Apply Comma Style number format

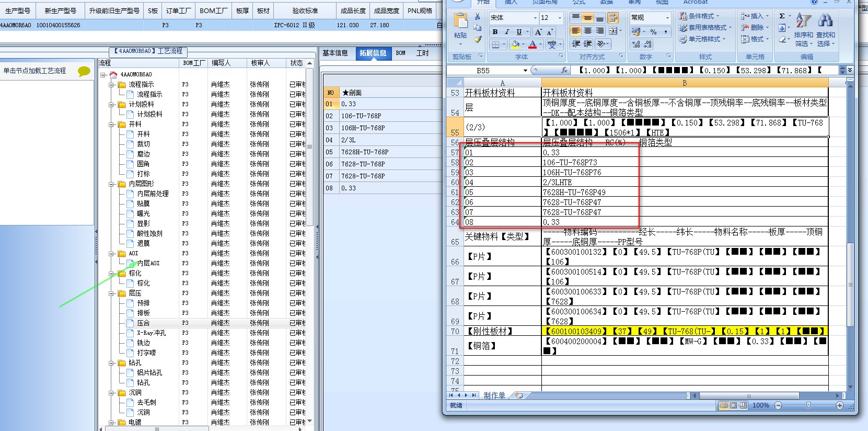point(665,32)
